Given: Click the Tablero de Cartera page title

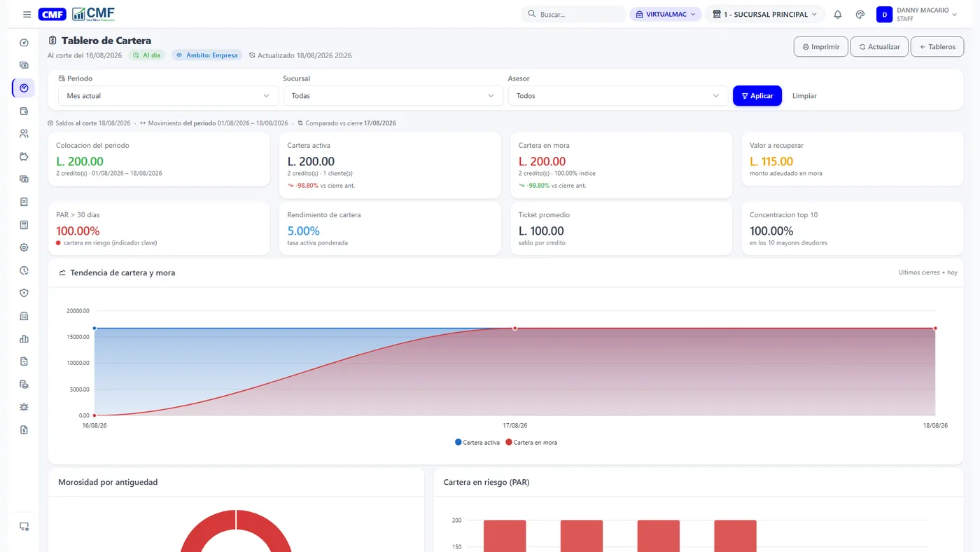Looking at the screenshot, I should pos(106,41).
